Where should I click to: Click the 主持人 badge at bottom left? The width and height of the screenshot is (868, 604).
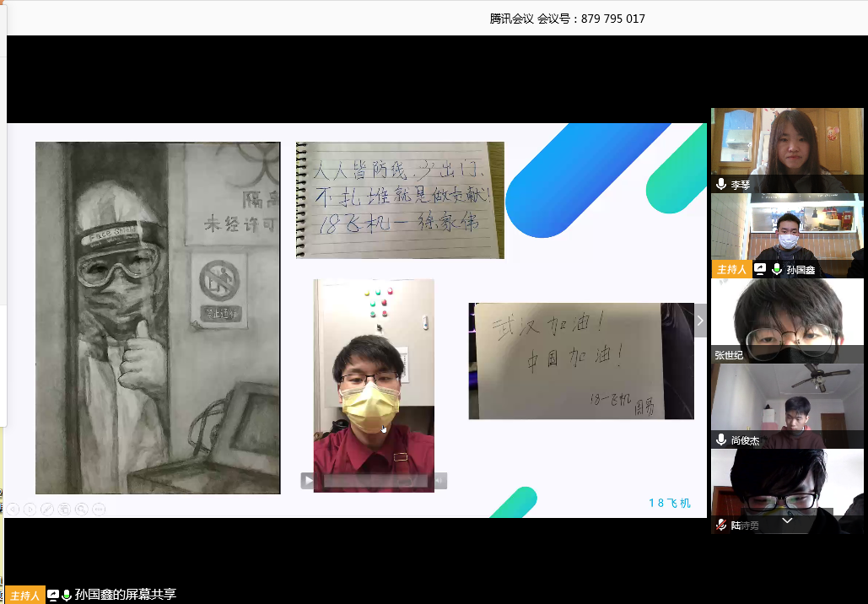(x=24, y=595)
